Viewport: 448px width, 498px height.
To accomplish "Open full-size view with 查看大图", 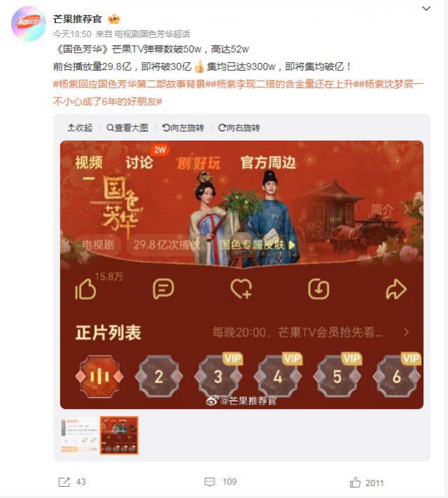I will tap(127, 127).
